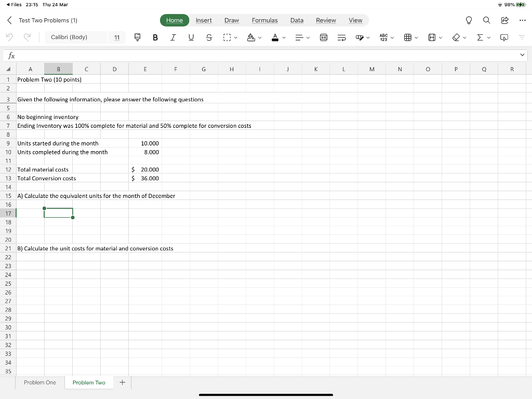
Task: Toggle Strikethrough formatting
Action: (x=209, y=37)
